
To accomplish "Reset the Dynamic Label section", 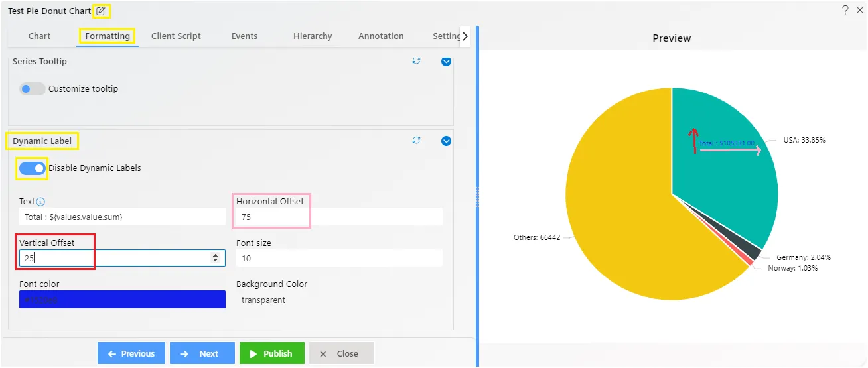I will [417, 140].
